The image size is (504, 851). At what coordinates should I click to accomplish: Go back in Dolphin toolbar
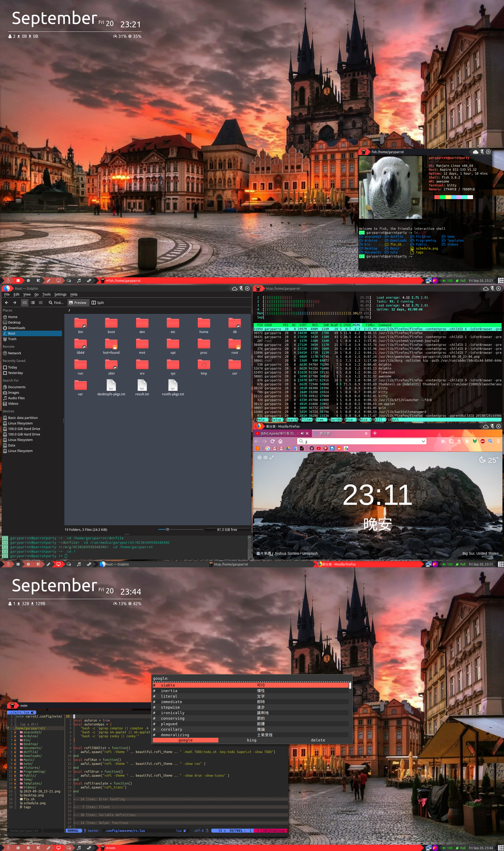[7, 302]
